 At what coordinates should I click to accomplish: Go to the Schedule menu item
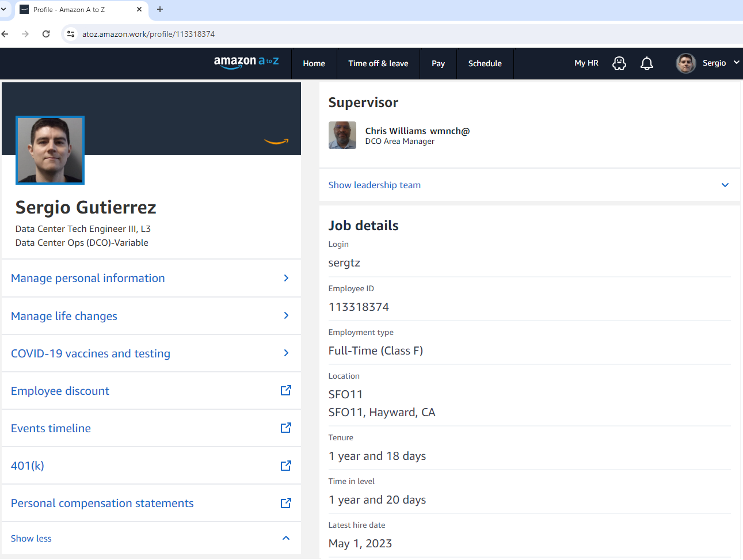485,63
